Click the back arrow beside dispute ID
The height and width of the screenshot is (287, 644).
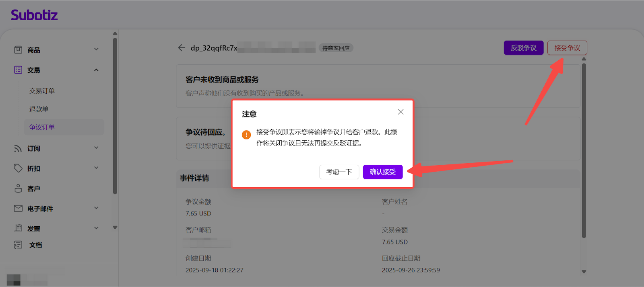pyautogui.click(x=182, y=48)
